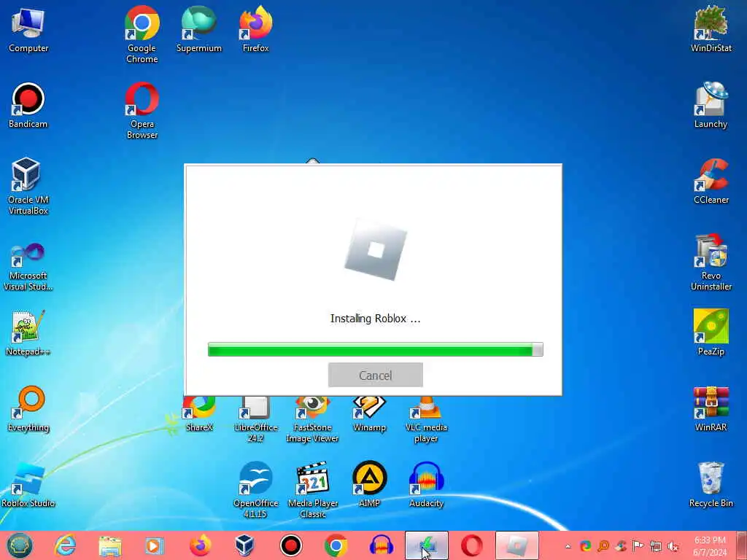
Task: Open LibreOffice 24.2 desktop shortcut
Action: (x=256, y=419)
